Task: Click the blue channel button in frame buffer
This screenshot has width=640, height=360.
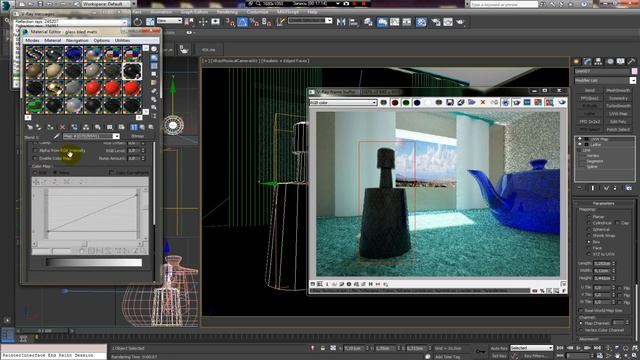Action: tap(417, 102)
